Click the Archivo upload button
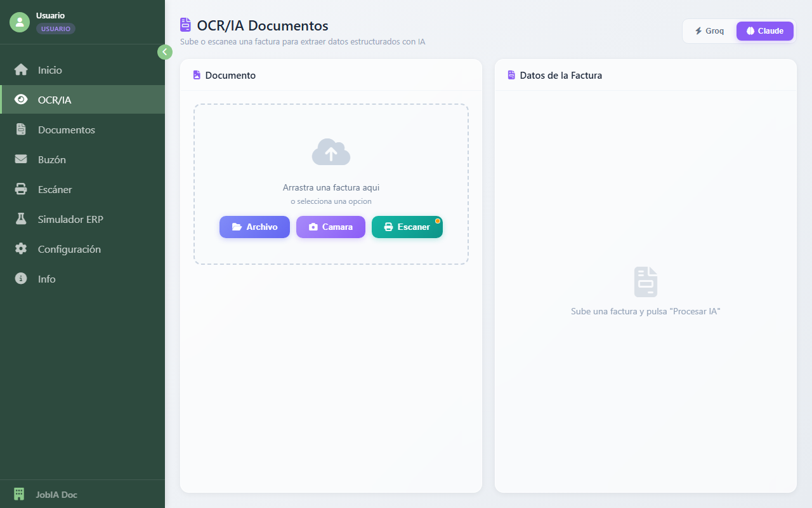The image size is (812, 508). pyautogui.click(x=254, y=227)
